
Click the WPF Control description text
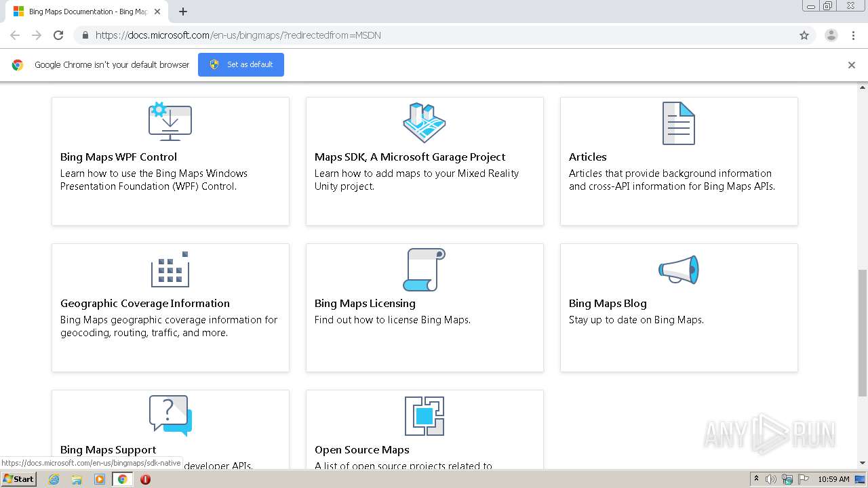pos(154,180)
